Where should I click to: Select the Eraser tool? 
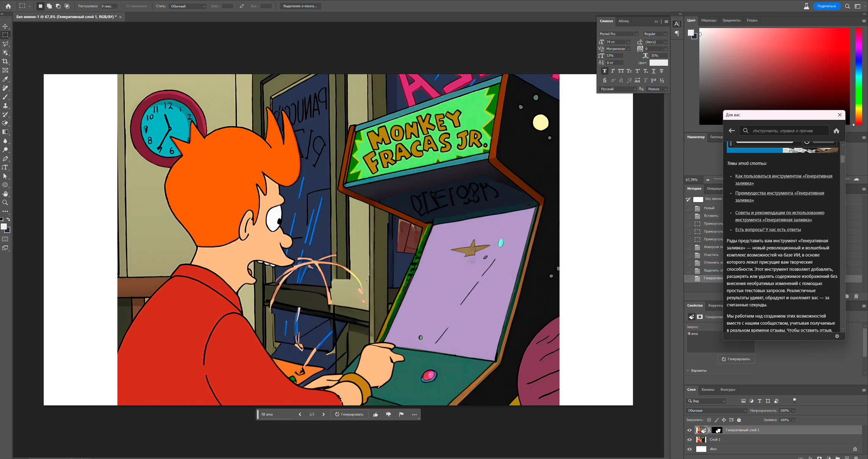pos(6,123)
